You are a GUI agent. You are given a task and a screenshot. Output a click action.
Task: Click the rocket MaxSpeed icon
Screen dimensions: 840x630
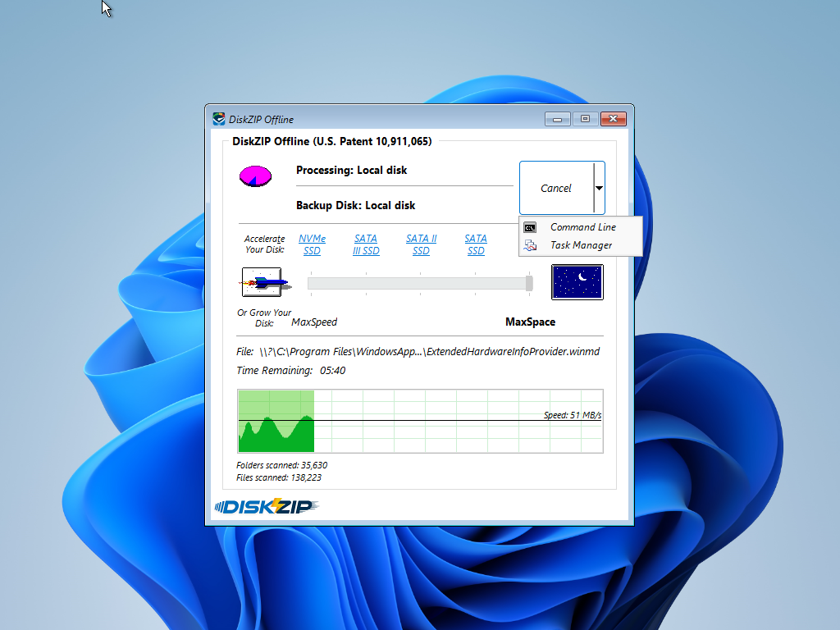pyautogui.click(x=265, y=282)
